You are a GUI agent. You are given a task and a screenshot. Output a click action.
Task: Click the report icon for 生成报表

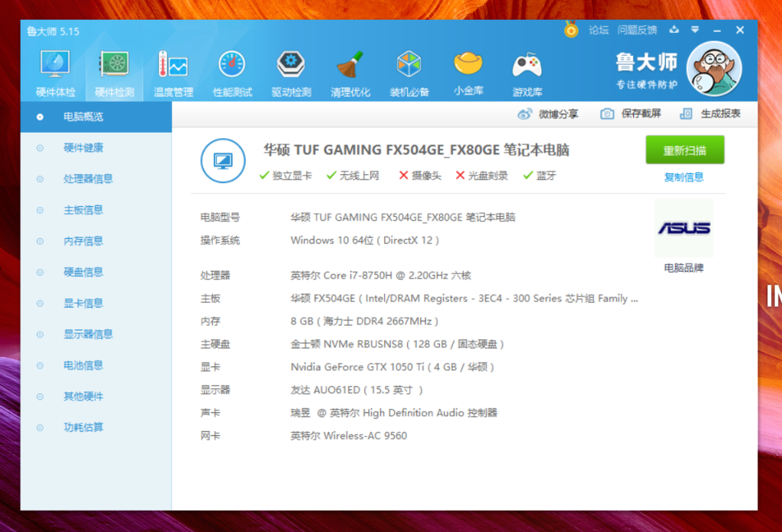pos(687,114)
